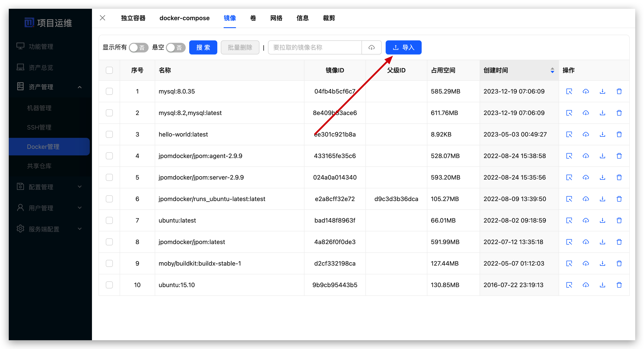The height and width of the screenshot is (349, 644).
Task: Delete the ubuntu:15.10 image via trash icon
Action: [619, 285]
